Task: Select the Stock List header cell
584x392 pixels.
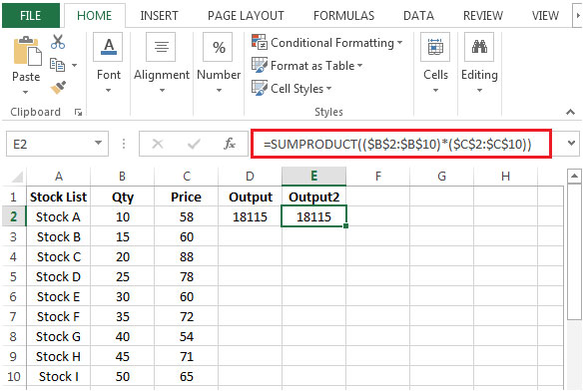Action: [59, 196]
